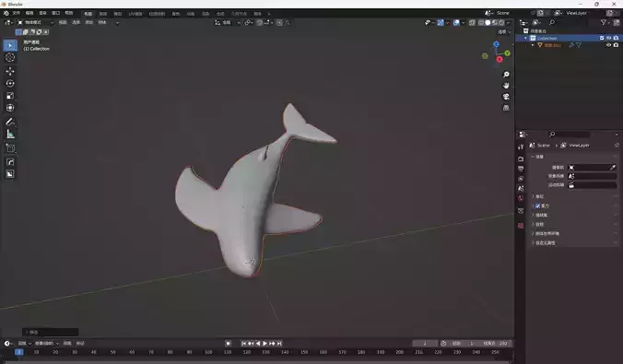Viewport: 623px width, 364px height.
Task: Switch to wireframe viewport shading
Action: coord(481,23)
